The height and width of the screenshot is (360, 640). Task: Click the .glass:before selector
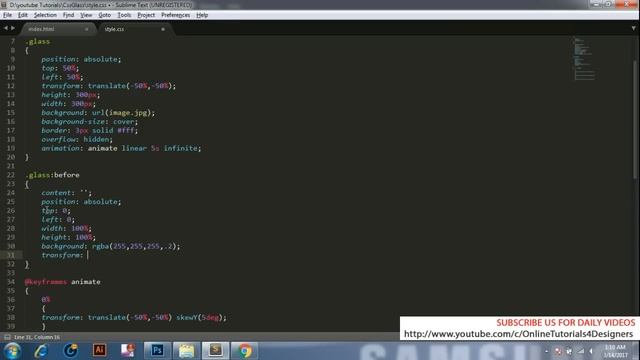52,175
